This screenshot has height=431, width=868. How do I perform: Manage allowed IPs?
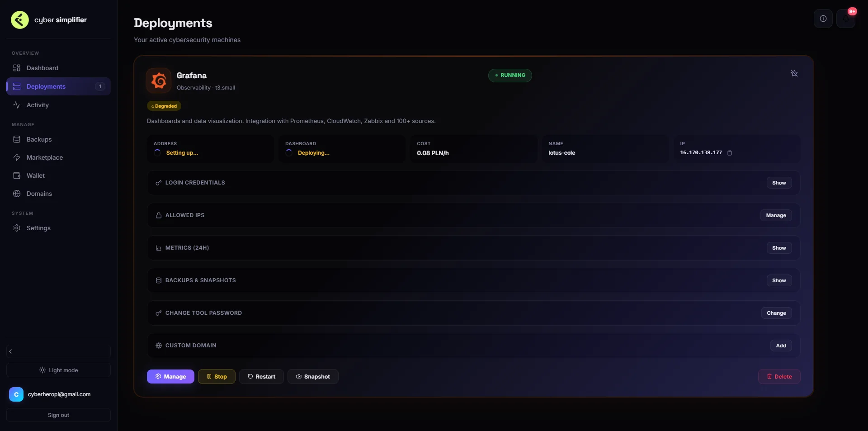click(776, 215)
